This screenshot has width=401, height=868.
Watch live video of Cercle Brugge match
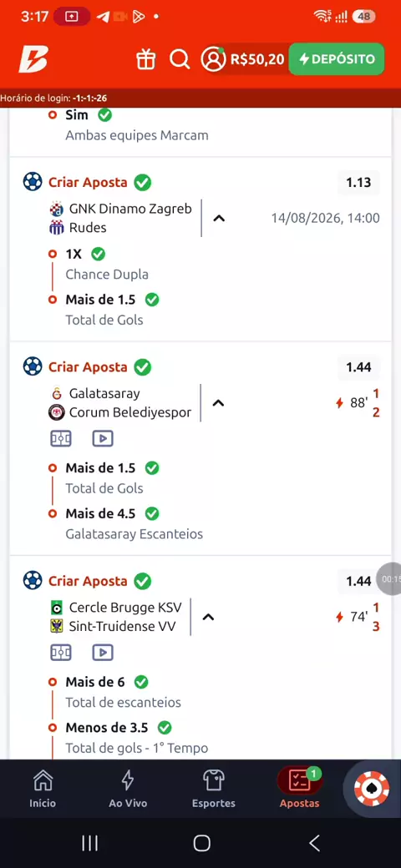pos(103,654)
